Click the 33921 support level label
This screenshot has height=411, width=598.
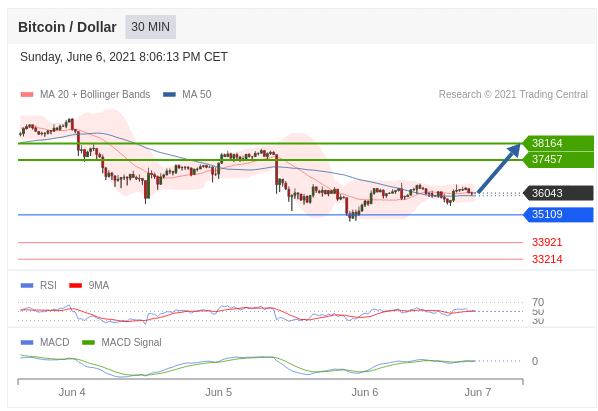(547, 242)
